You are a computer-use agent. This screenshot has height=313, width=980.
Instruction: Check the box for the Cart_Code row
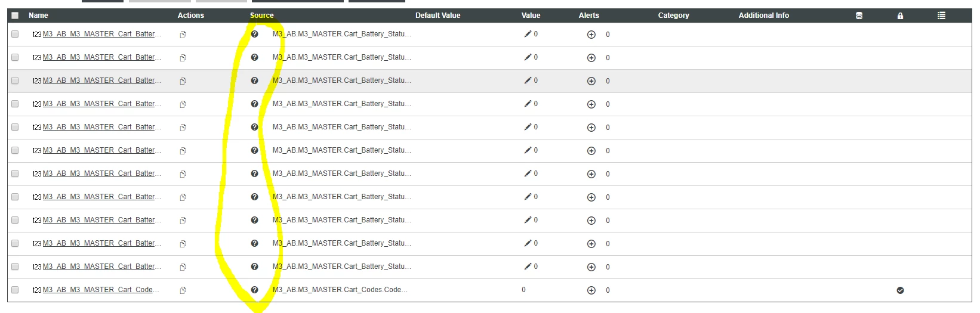click(x=15, y=290)
